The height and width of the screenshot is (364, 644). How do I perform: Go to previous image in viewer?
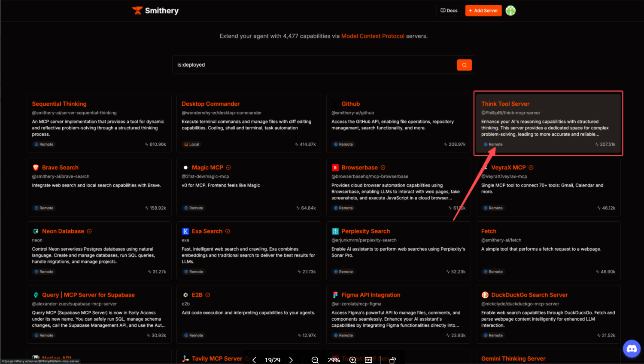tap(254, 360)
